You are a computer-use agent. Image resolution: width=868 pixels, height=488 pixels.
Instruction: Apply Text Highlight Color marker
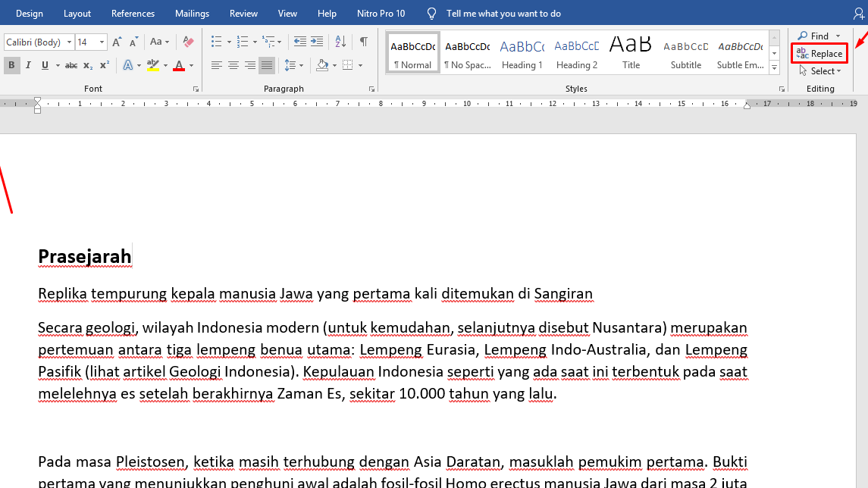[153, 65]
